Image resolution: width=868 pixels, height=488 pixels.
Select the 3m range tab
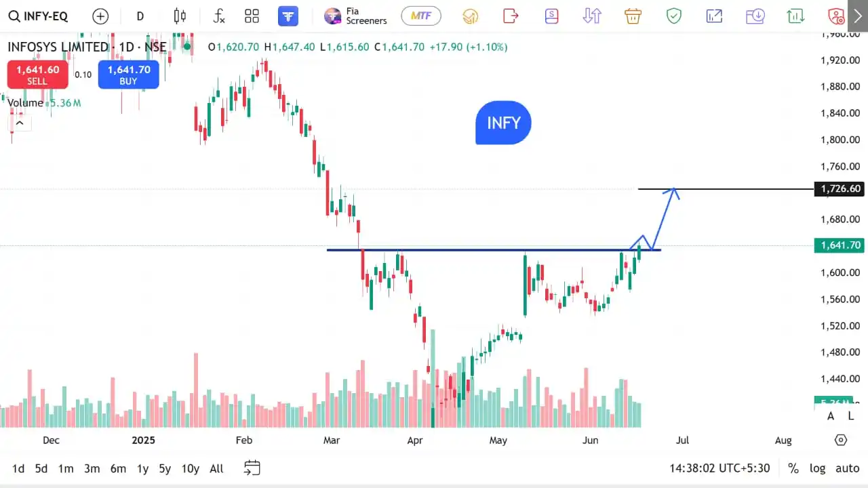click(x=92, y=468)
